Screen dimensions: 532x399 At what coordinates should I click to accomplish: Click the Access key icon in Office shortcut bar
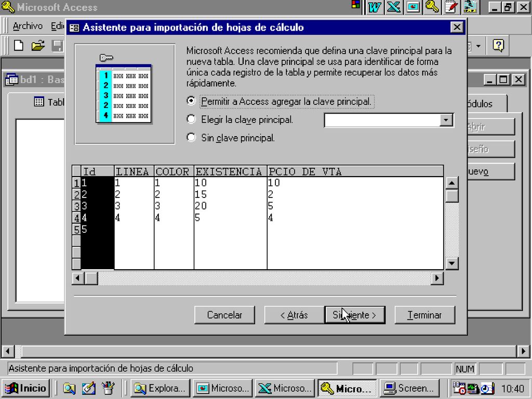(x=432, y=7)
